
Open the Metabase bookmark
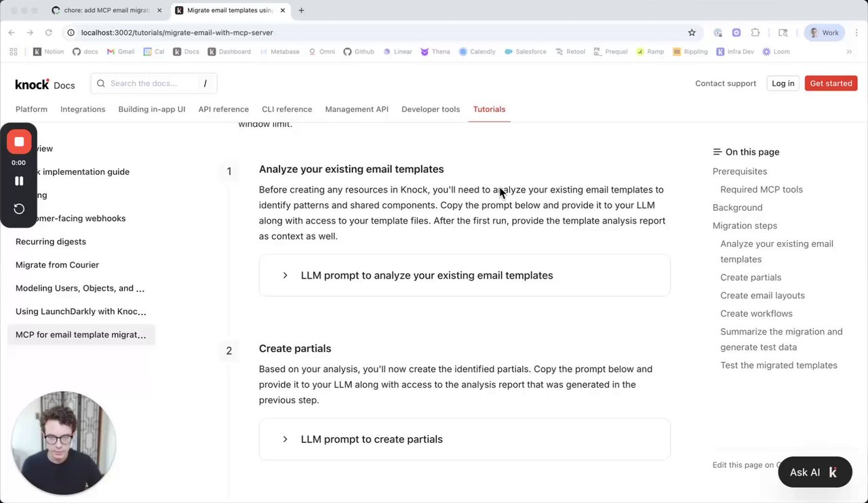[x=279, y=52]
